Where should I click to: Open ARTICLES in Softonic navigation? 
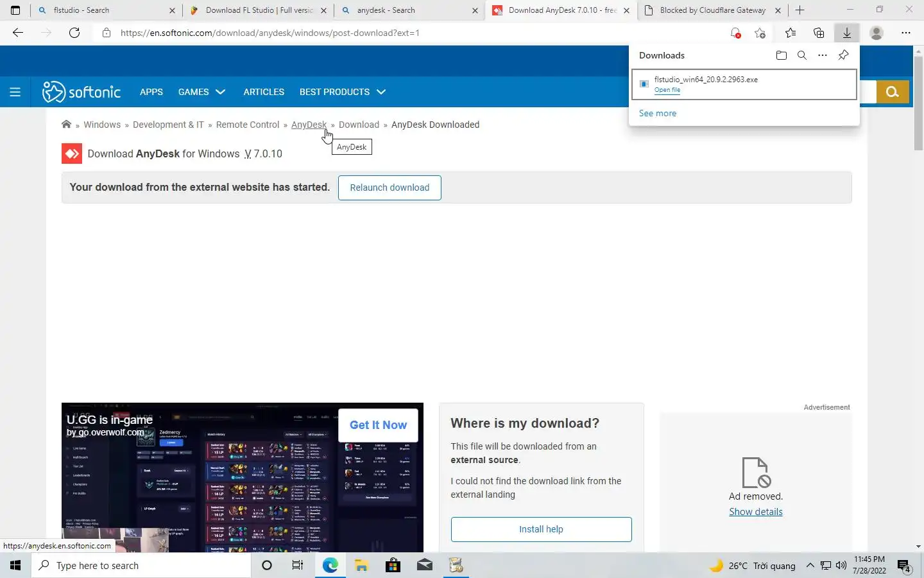coord(264,92)
